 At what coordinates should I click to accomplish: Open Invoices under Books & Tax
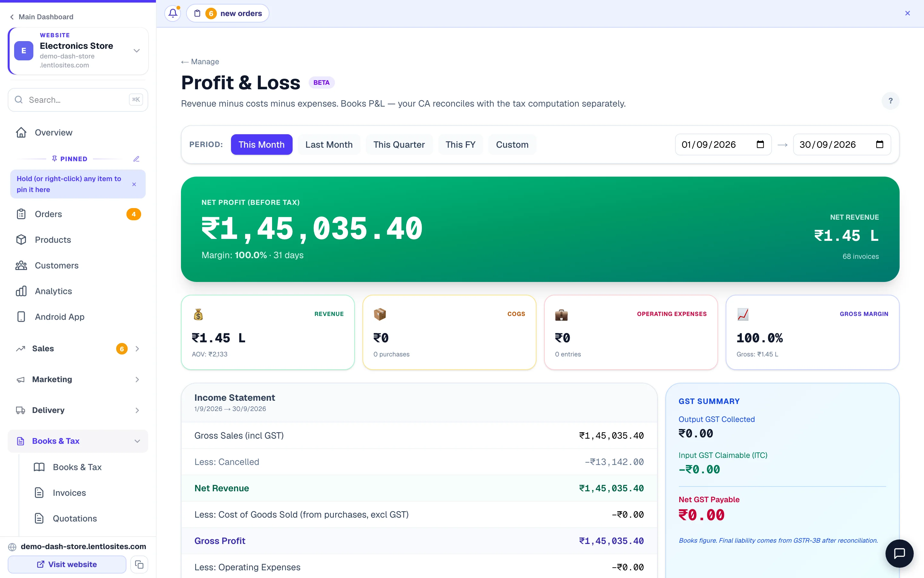(x=86, y=493)
